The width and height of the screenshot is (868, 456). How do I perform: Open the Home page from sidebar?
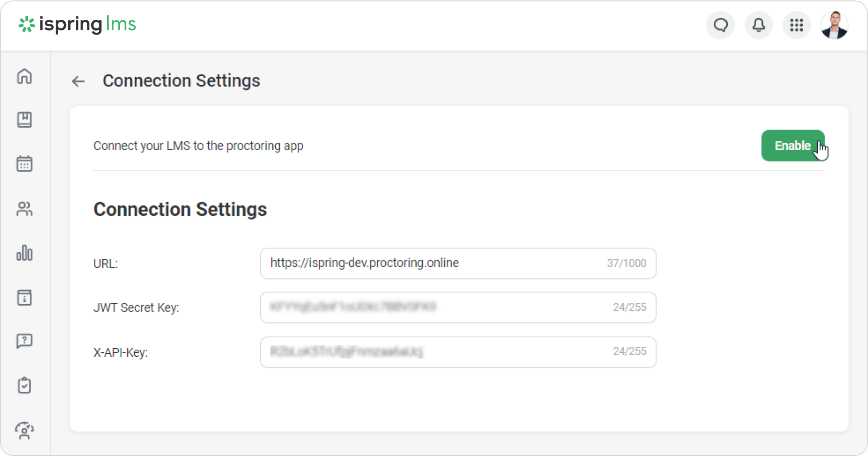[x=24, y=76]
